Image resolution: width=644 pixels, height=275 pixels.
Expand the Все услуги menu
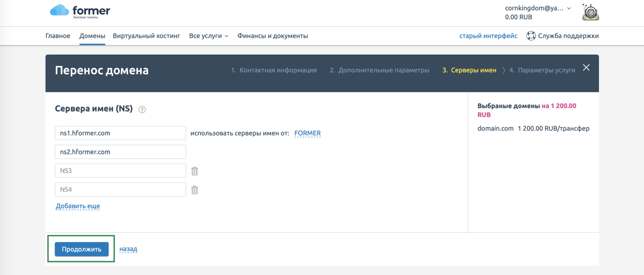pyautogui.click(x=209, y=36)
